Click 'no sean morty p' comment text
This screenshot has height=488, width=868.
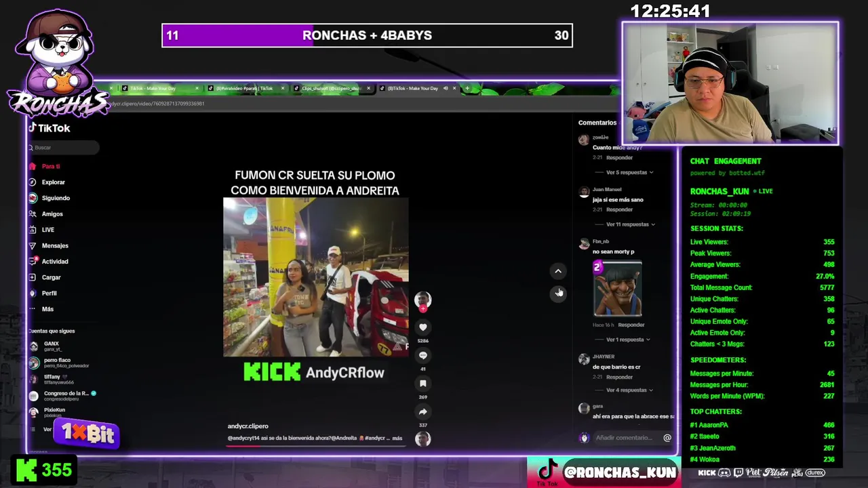[614, 251]
